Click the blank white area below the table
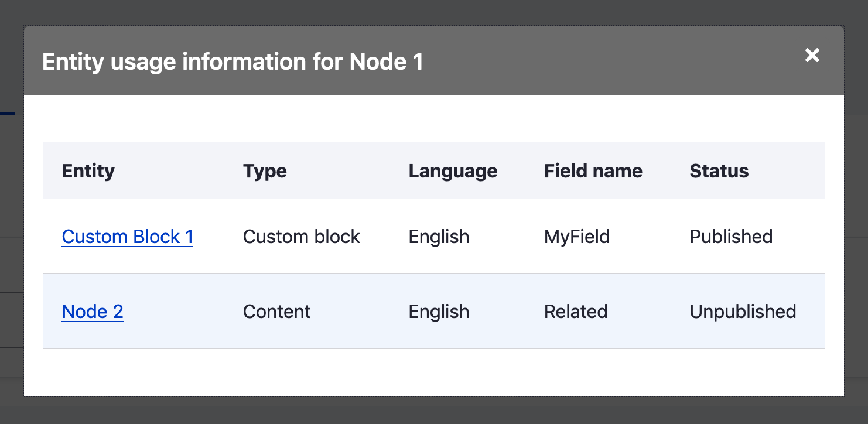Viewport: 868px width, 424px height. point(433,372)
